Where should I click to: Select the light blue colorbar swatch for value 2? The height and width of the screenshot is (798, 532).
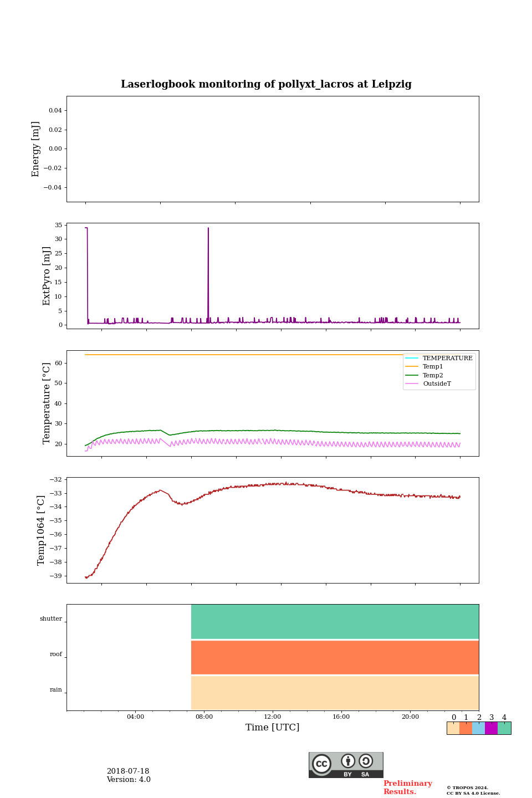click(x=478, y=728)
